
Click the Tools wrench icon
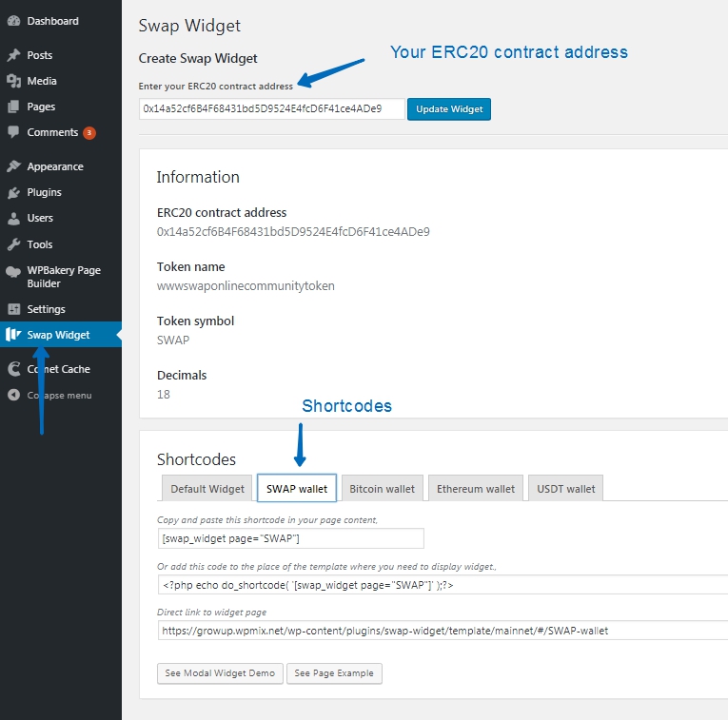coord(13,244)
